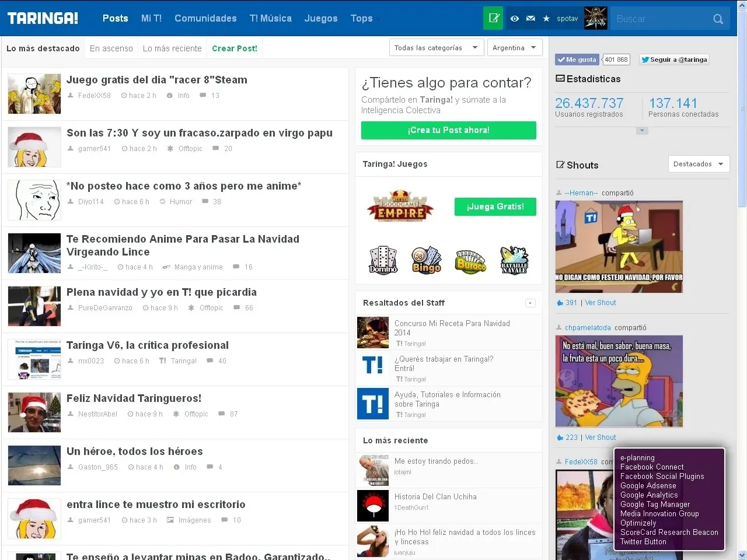Open the Bingo game icon

pos(427,260)
